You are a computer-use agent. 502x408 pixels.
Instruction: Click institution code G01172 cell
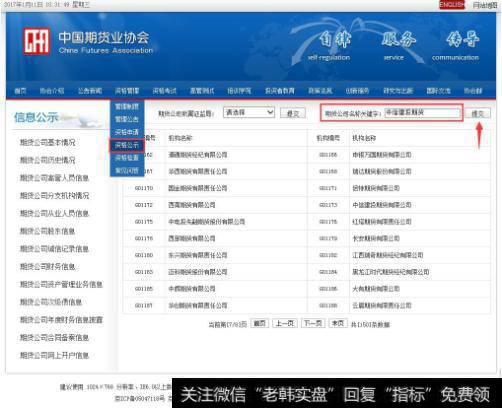(x=144, y=205)
